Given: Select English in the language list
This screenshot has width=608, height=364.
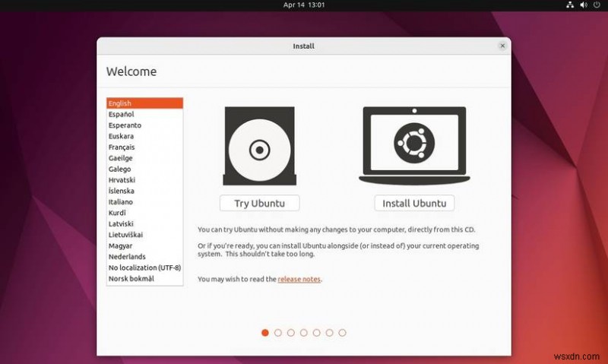Looking at the screenshot, I should (144, 103).
